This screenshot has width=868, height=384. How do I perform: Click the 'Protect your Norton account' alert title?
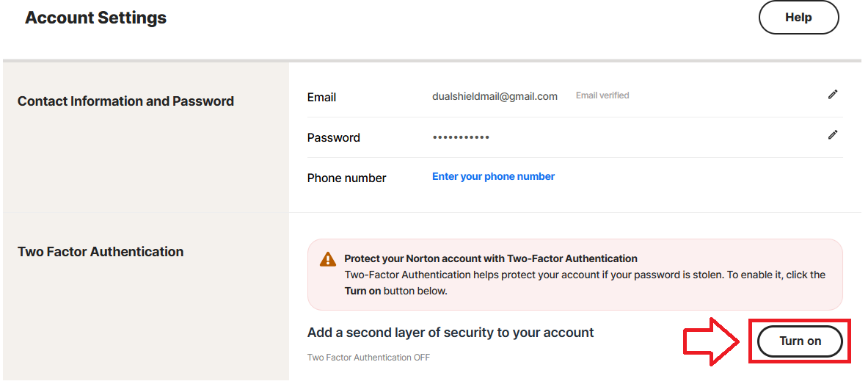pyautogui.click(x=490, y=258)
